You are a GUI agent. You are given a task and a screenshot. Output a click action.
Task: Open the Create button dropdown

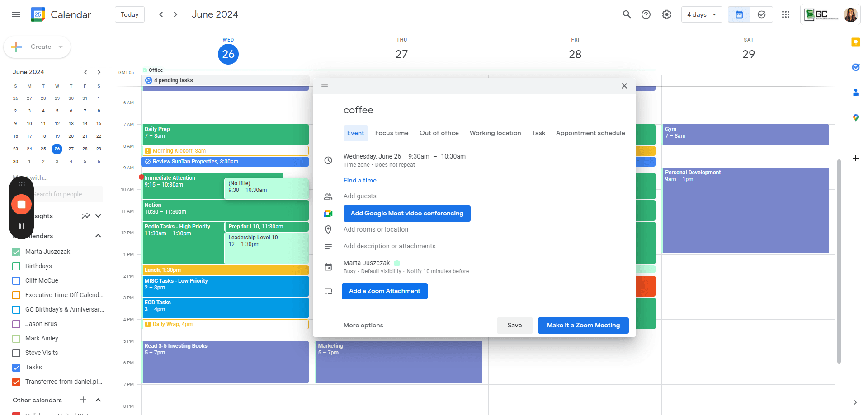coord(61,47)
